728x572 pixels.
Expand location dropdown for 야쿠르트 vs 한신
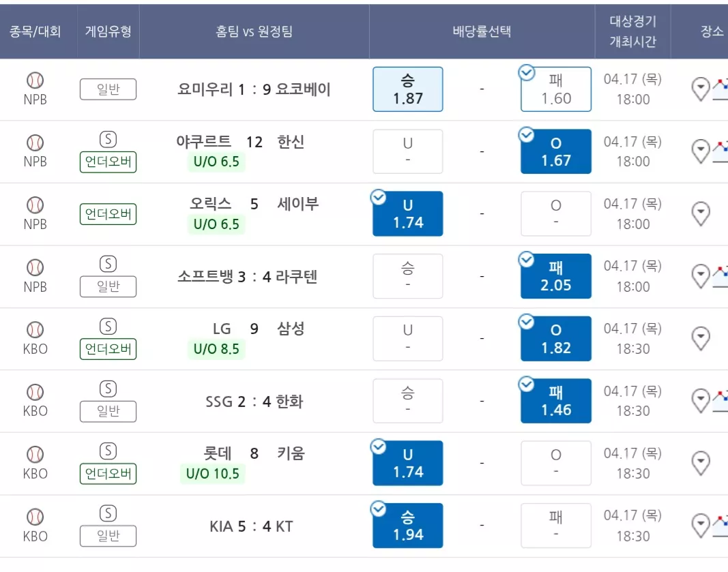701,151
